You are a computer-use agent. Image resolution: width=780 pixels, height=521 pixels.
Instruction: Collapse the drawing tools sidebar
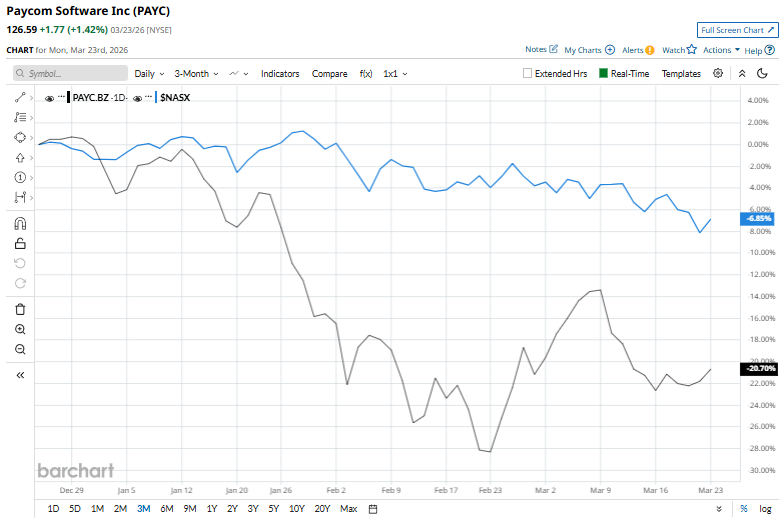tap(20, 375)
